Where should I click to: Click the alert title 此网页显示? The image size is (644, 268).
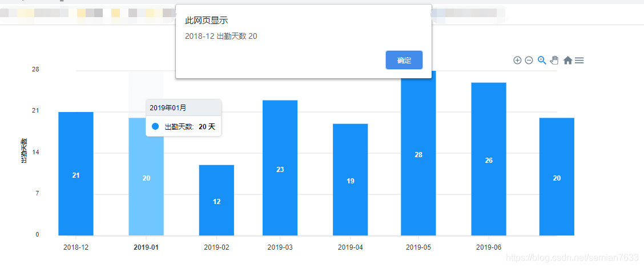[x=207, y=21]
